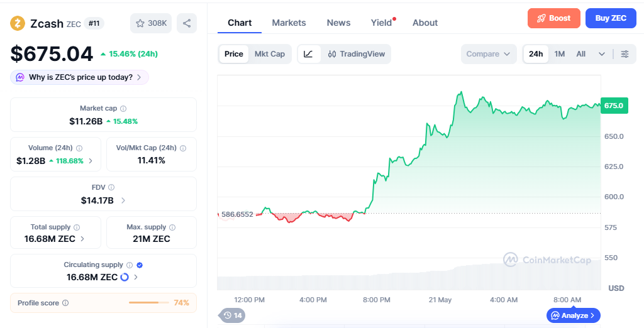Click the Profile score progress bar
The height and width of the screenshot is (328, 644).
tap(148, 302)
